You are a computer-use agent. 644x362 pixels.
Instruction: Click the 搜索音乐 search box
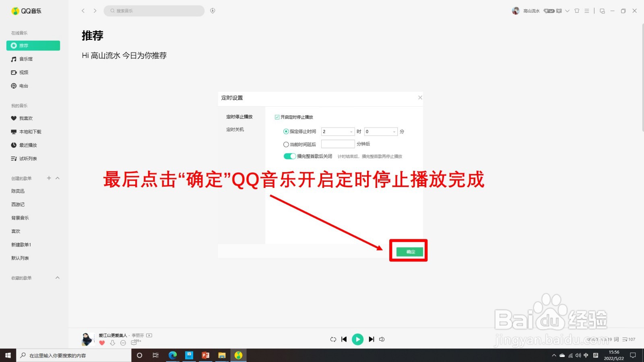154,11
